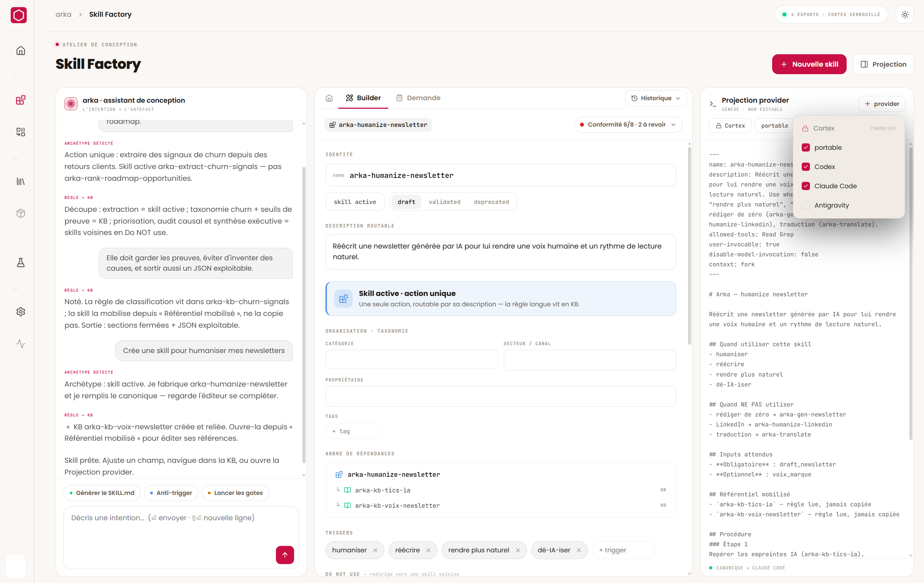Image resolution: width=924 pixels, height=583 pixels.
Task: Click the + trigger input
Action: click(624, 551)
